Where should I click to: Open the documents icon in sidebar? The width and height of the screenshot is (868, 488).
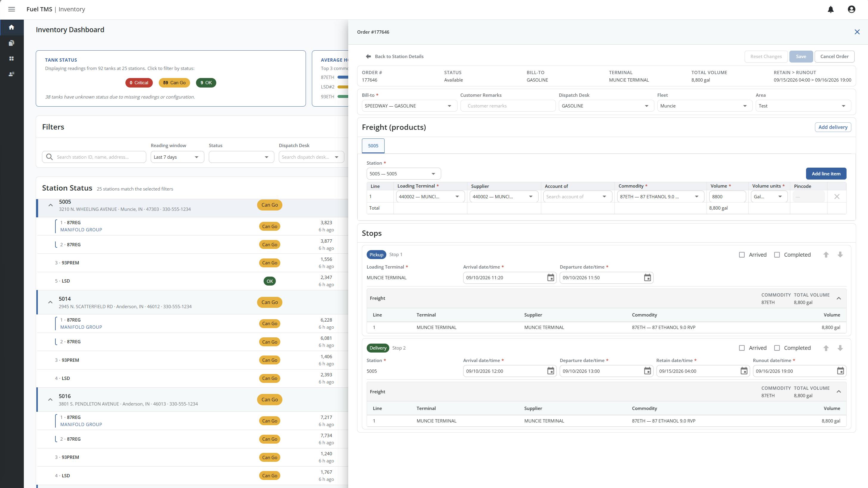click(x=11, y=43)
